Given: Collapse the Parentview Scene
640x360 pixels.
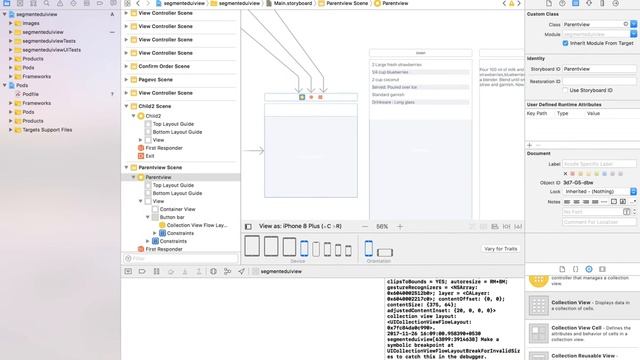Looking at the screenshot, I should pos(126,167).
